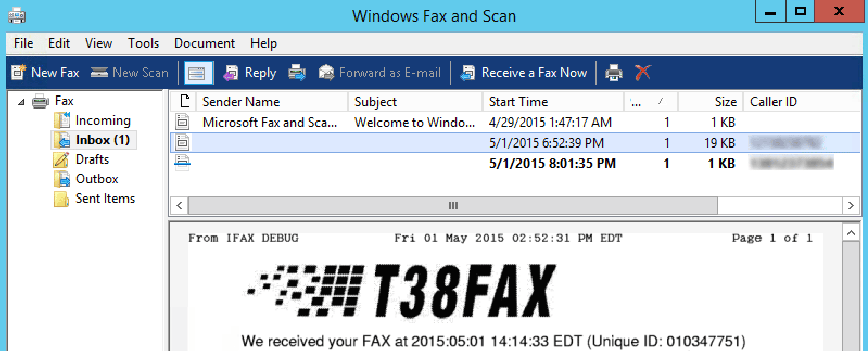868x351 pixels.
Task: Click the 19 KB size cell
Action: tap(719, 143)
